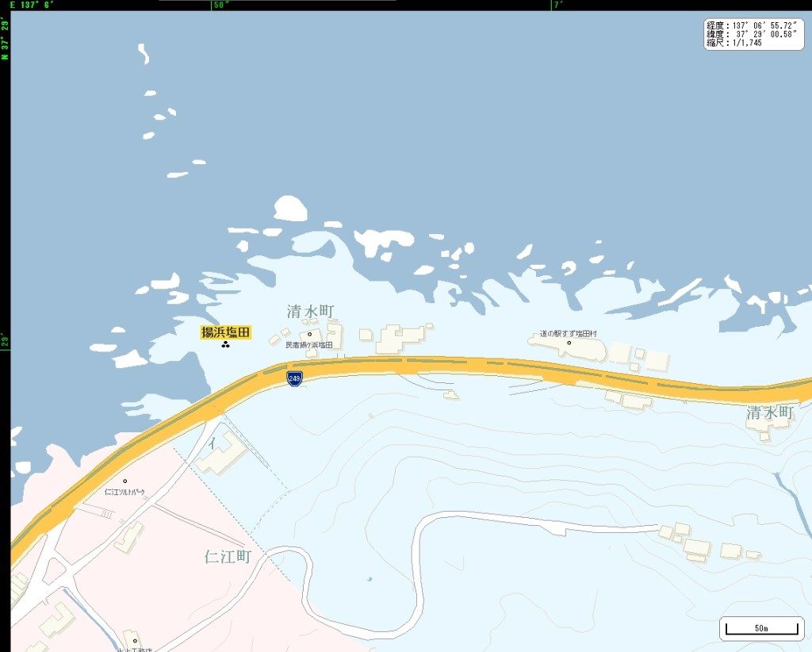Image resolution: width=812 pixels, height=652 pixels.
Task: Click the E 137° 6' longitude ruler label
Action: 32,5
